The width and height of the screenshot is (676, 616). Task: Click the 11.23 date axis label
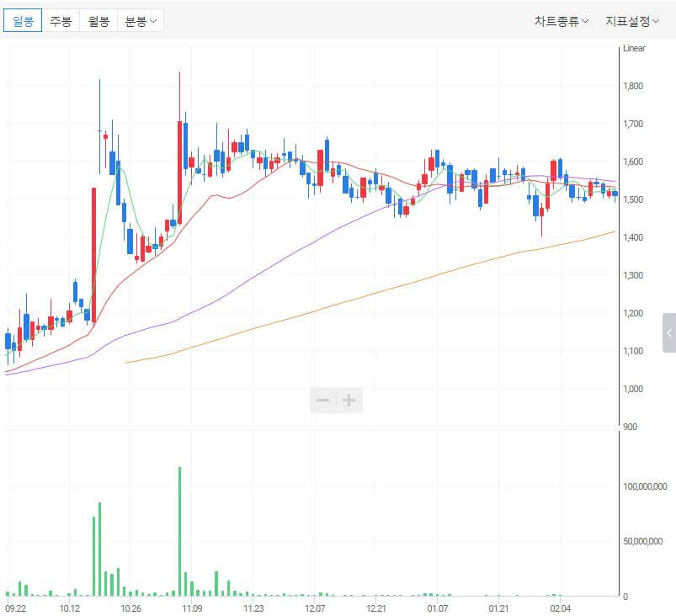tap(253, 608)
